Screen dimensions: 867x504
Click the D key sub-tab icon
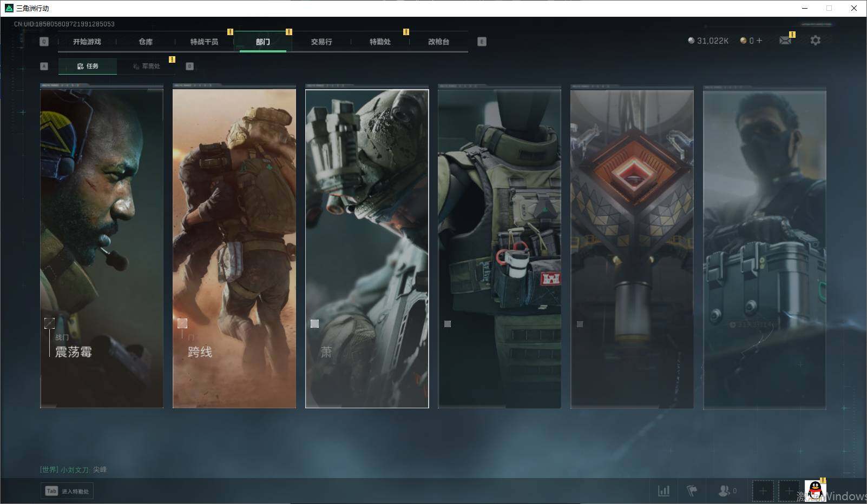(x=189, y=66)
